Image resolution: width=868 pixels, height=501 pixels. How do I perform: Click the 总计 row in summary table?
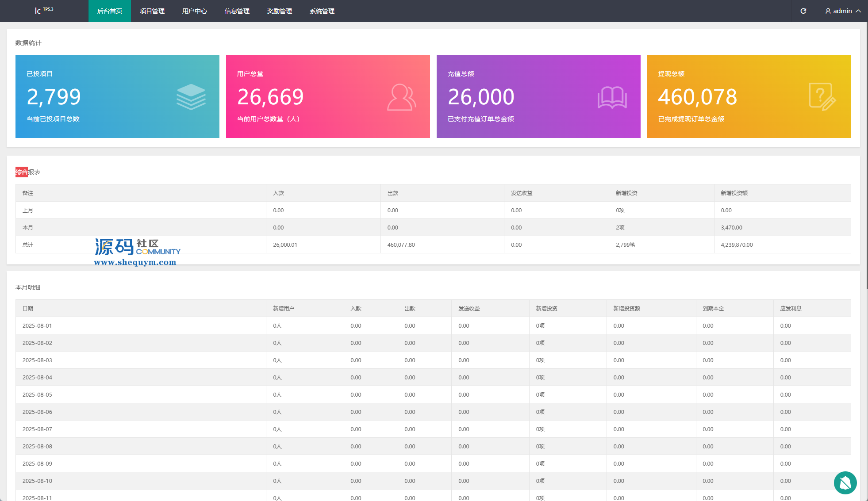click(28, 245)
